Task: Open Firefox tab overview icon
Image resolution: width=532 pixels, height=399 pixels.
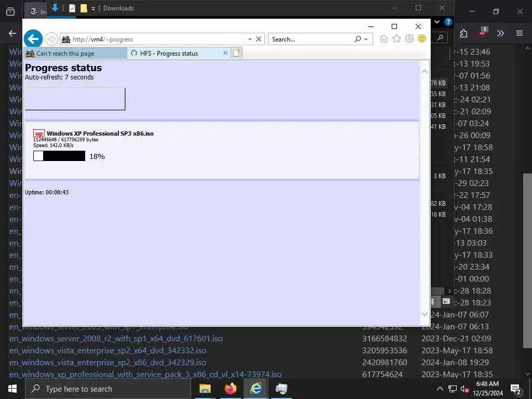Action: click(x=10, y=11)
